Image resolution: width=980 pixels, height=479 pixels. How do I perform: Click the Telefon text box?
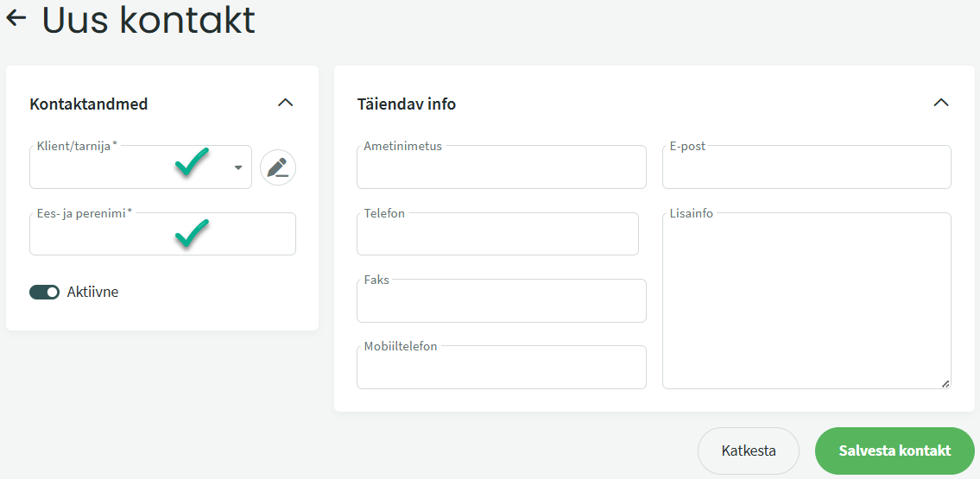click(x=497, y=236)
